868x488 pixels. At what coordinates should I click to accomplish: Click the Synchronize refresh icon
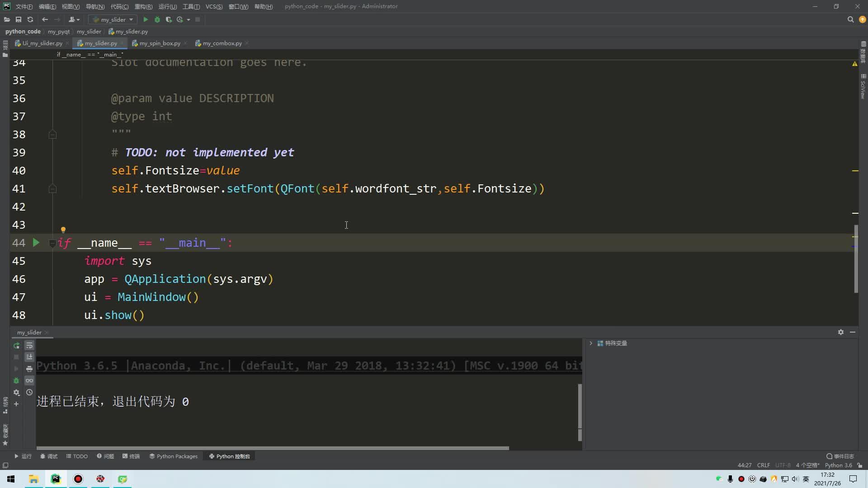[30, 19]
